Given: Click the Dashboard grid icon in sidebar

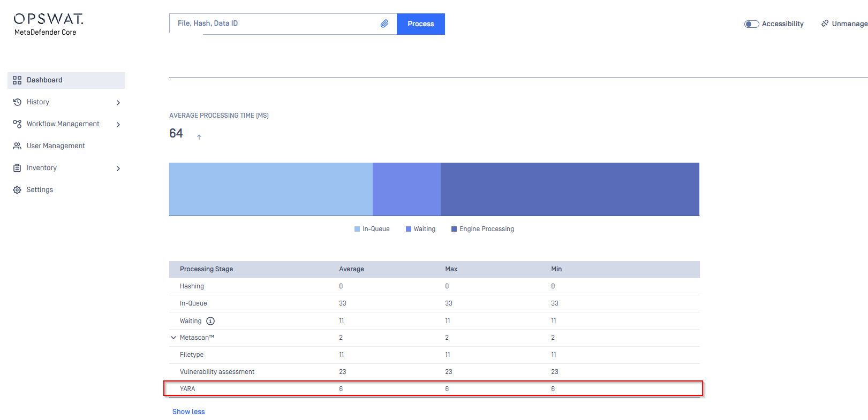Looking at the screenshot, I should tap(17, 80).
